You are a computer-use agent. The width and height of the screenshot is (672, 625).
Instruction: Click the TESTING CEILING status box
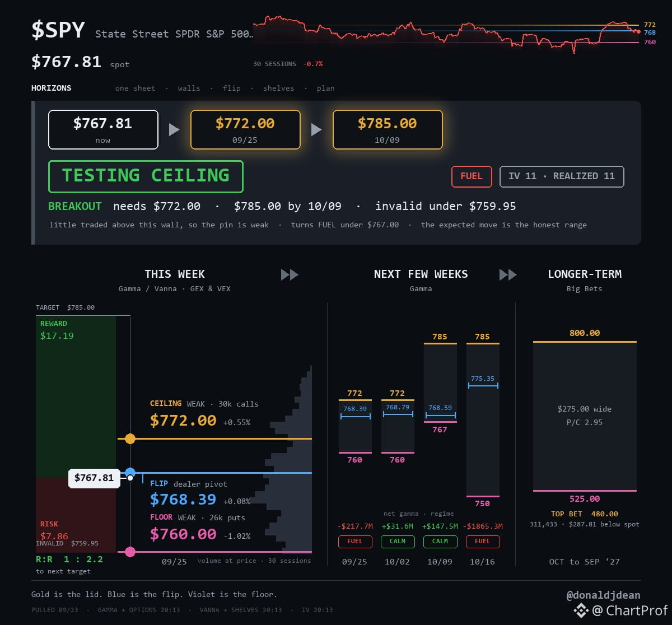pos(146,176)
